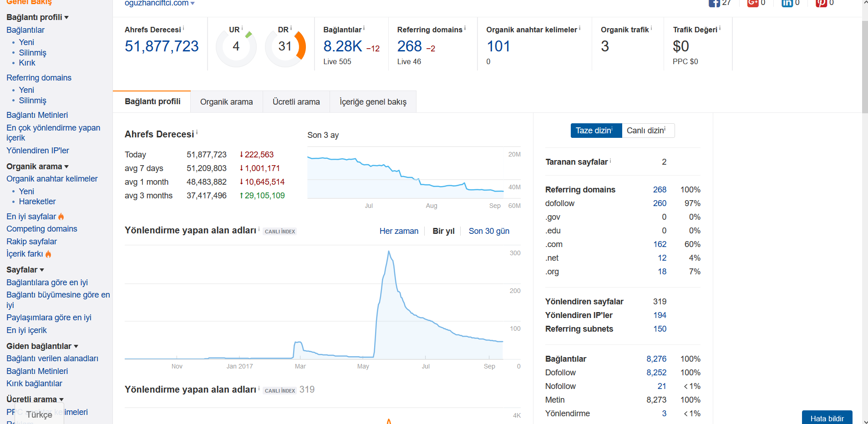Open Competing domains sidebar link
The width and height of the screenshot is (868, 424).
tap(42, 229)
